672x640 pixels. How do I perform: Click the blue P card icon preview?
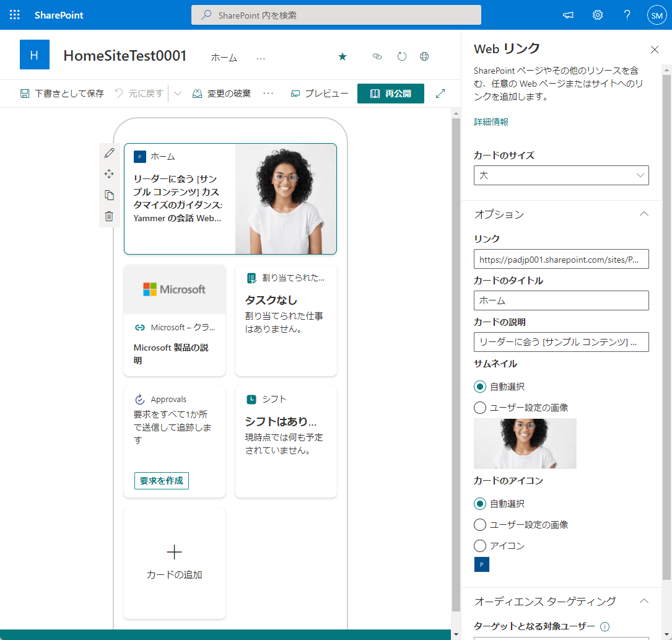coord(482,564)
